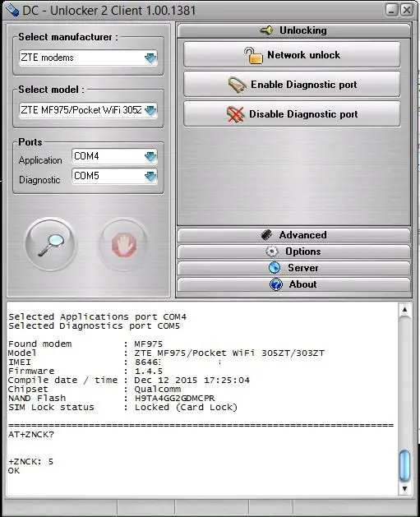420x517 pixels.
Task: Click the Disable Diagnostic port button
Action: tap(292, 114)
